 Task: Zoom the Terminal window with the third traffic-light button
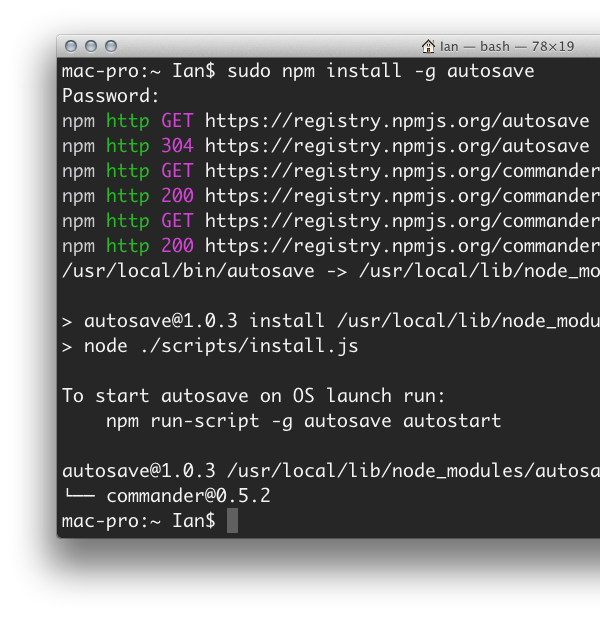(111, 46)
